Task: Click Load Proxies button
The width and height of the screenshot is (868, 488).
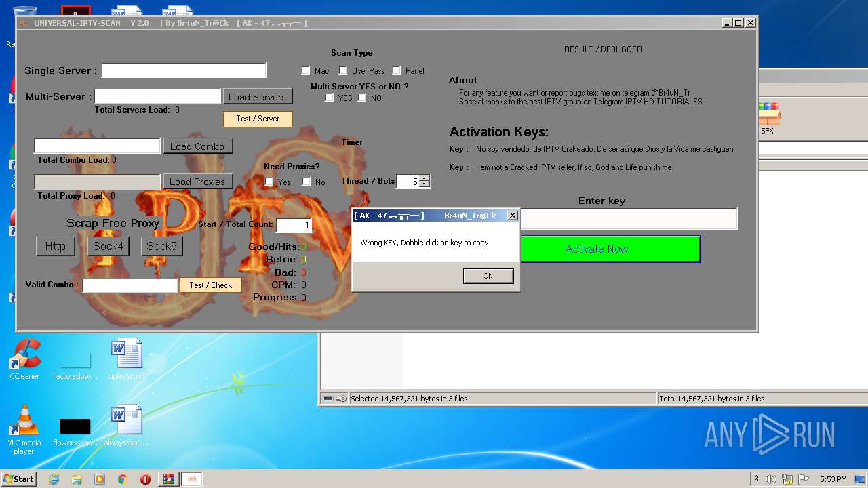Action: click(x=197, y=182)
